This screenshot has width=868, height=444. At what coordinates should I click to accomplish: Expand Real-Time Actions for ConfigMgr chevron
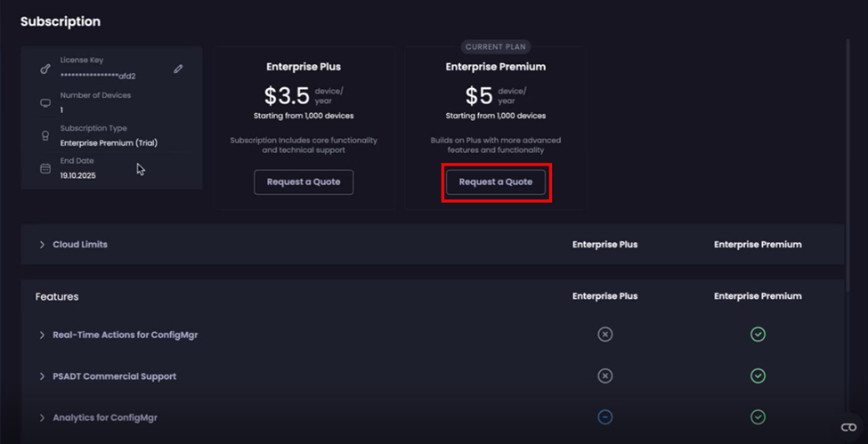pyautogui.click(x=42, y=335)
